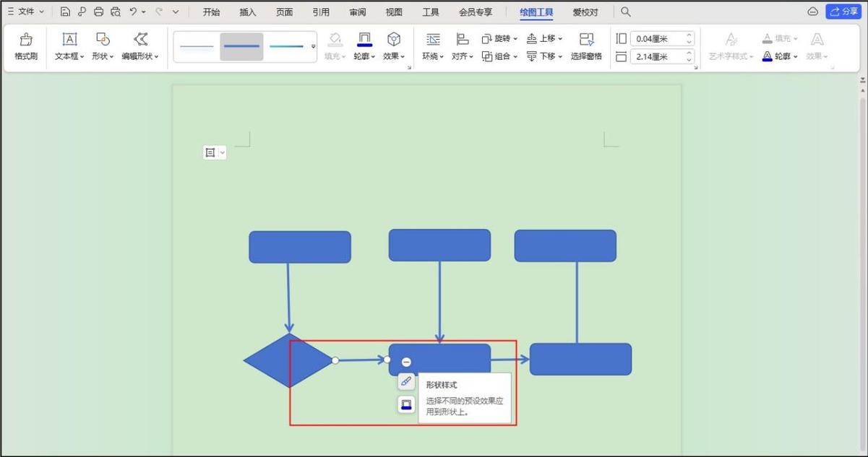Click the shape Effects (效果) cube icon
The height and width of the screenshot is (457, 868).
tap(394, 39)
